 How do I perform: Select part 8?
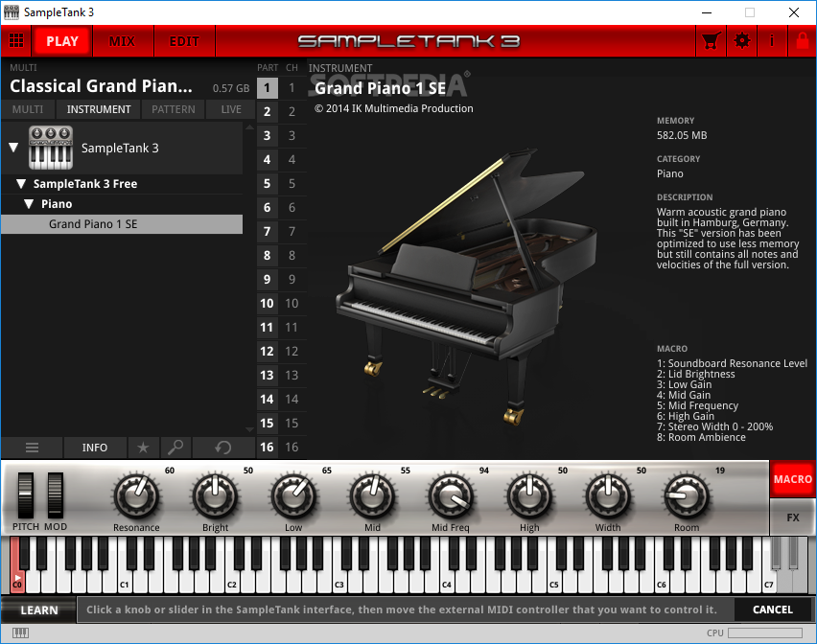(267, 255)
